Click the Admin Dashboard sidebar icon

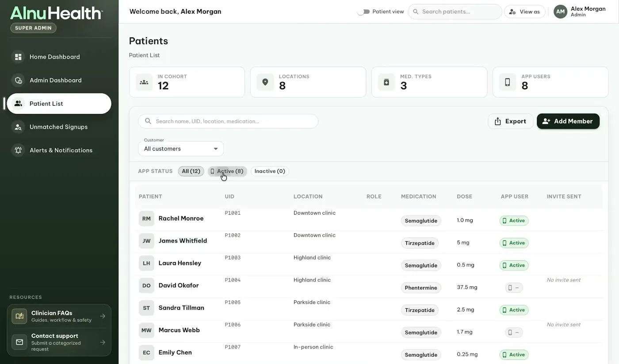(x=18, y=80)
